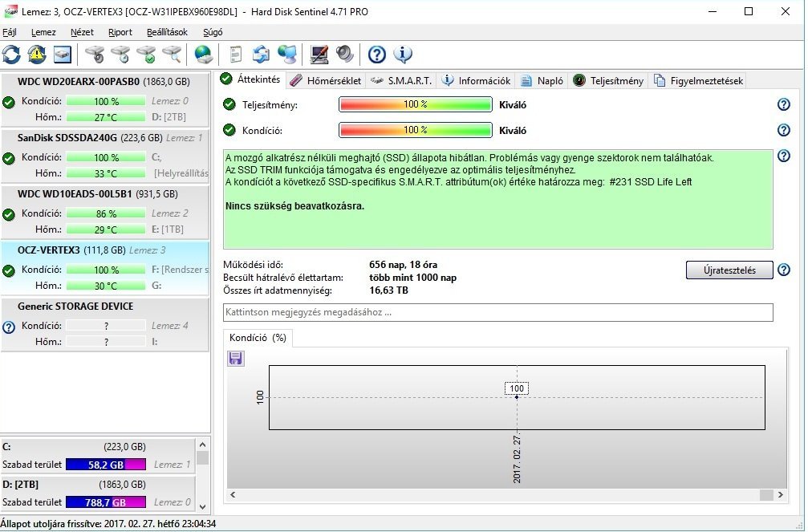Switch to the Teljesítmény tab
Viewport: 808px width, 532px height.
(x=608, y=81)
